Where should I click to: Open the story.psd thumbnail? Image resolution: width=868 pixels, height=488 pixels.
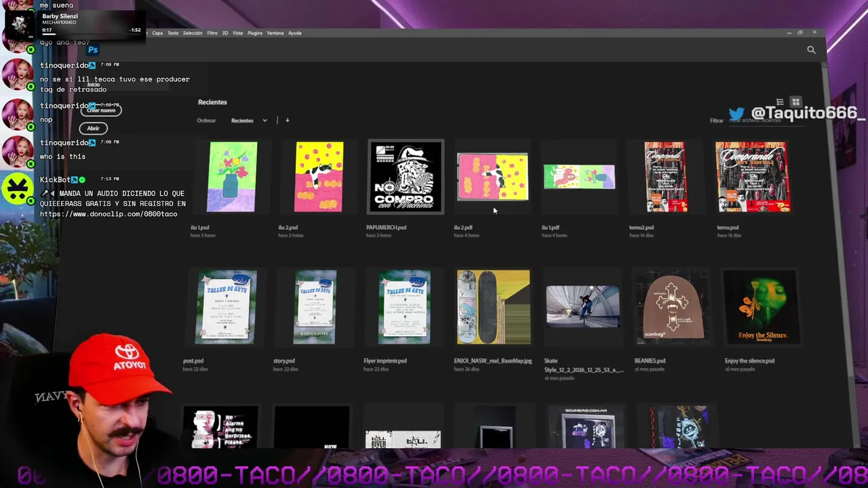tap(315, 307)
